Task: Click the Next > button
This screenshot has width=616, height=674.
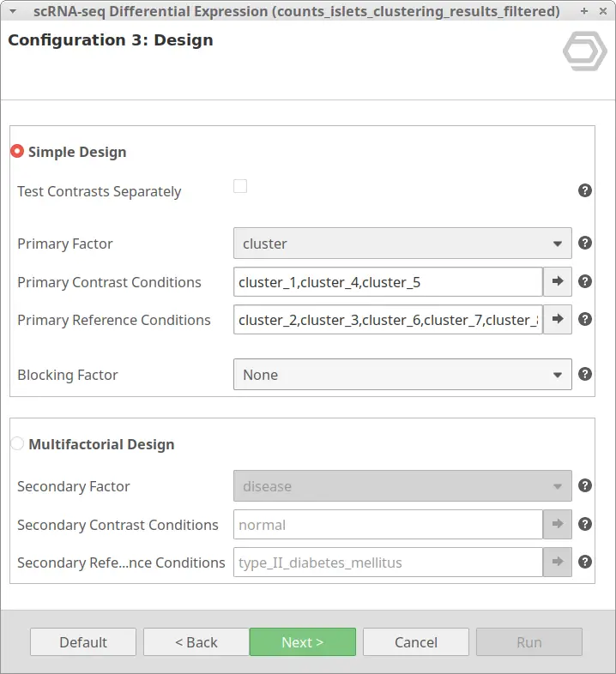Action: pos(302,641)
